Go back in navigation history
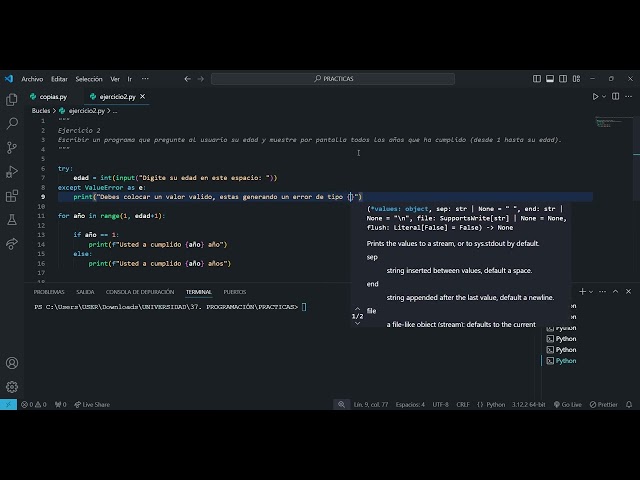This screenshot has width=640, height=480. click(187, 79)
